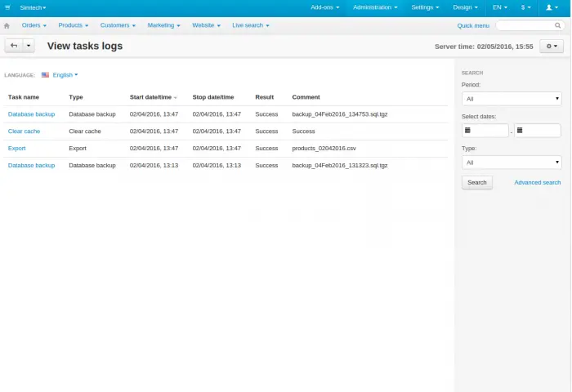Go to dashboard via home icon
Image resolution: width=572 pixels, height=392 pixels.
[7, 25]
